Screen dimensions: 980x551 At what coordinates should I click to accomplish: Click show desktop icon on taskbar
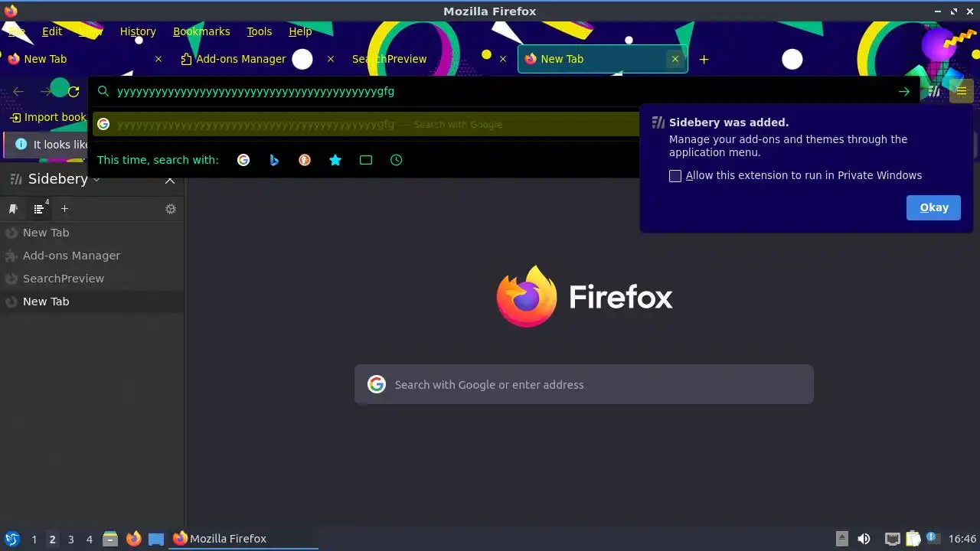point(156,539)
